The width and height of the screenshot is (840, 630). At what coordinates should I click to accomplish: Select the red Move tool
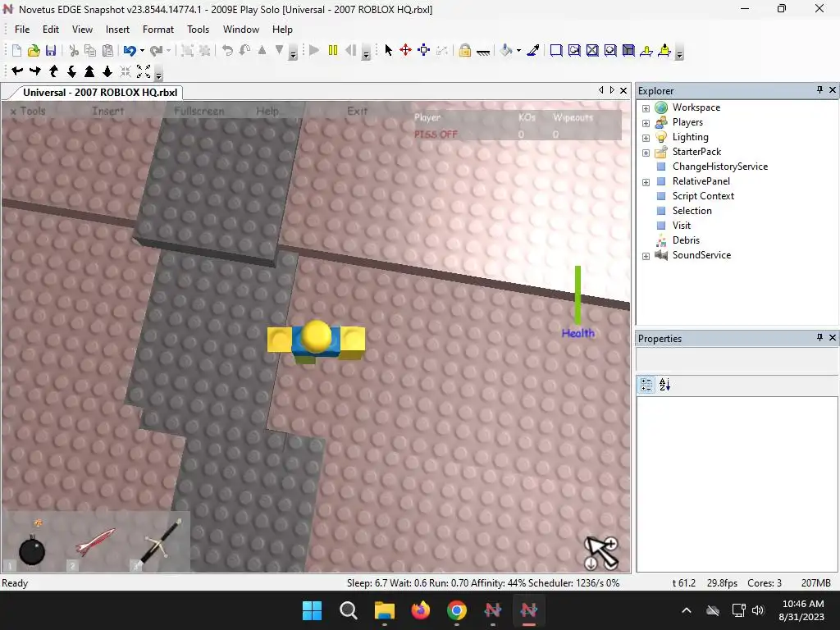coord(405,50)
